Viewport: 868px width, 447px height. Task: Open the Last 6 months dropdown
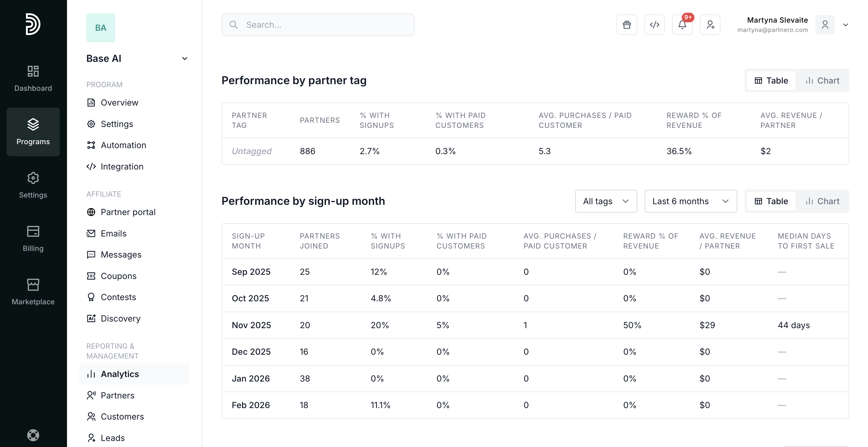click(691, 201)
